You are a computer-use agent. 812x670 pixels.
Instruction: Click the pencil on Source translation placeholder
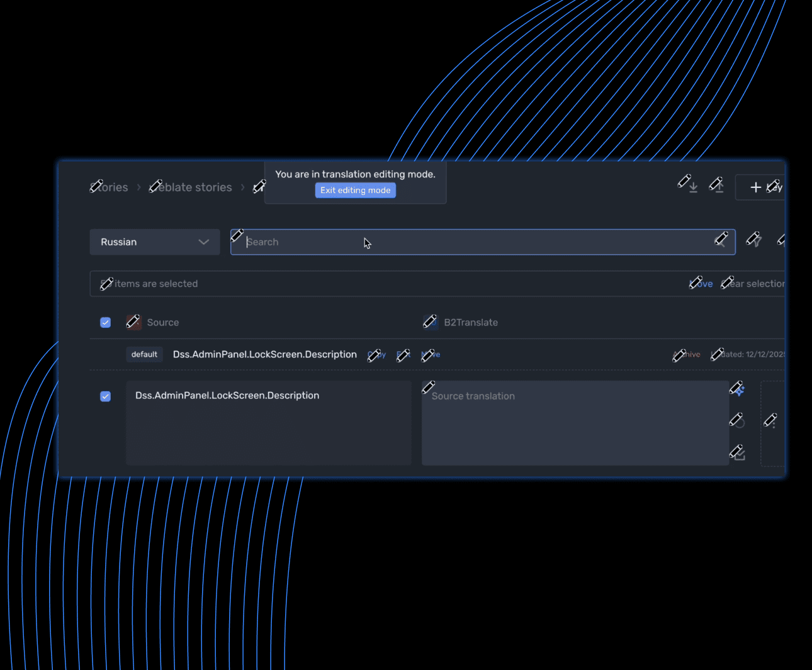pos(429,387)
